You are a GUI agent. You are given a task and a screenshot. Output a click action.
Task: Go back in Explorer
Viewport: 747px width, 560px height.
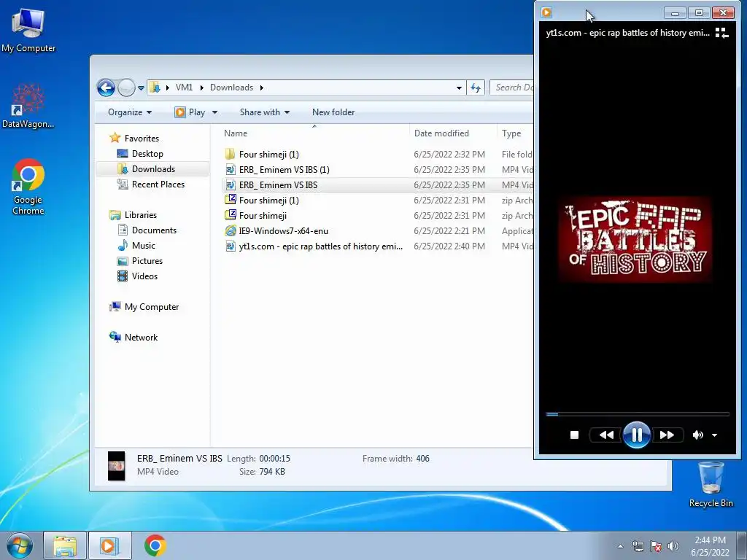tap(106, 87)
